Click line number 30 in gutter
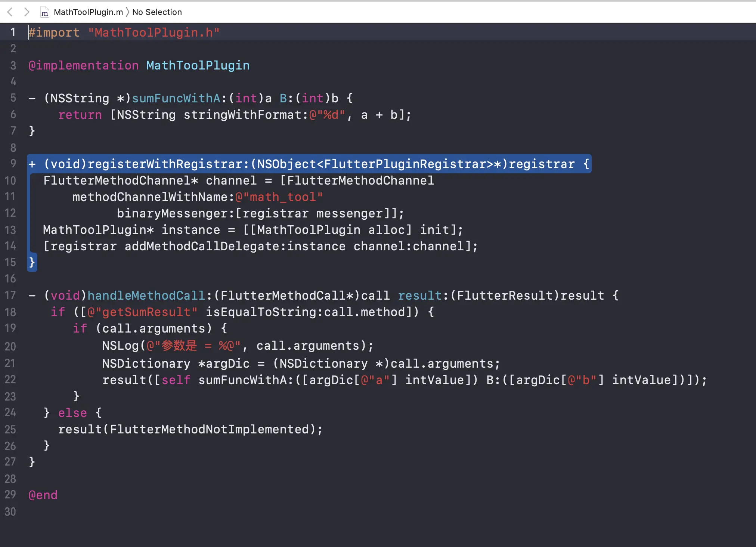This screenshot has width=756, height=547. point(10,512)
